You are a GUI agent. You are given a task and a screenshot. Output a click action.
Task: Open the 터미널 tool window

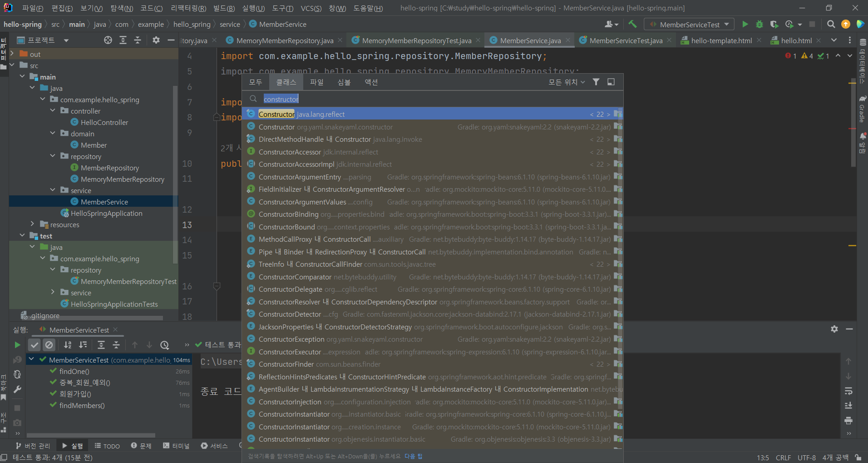(176, 446)
